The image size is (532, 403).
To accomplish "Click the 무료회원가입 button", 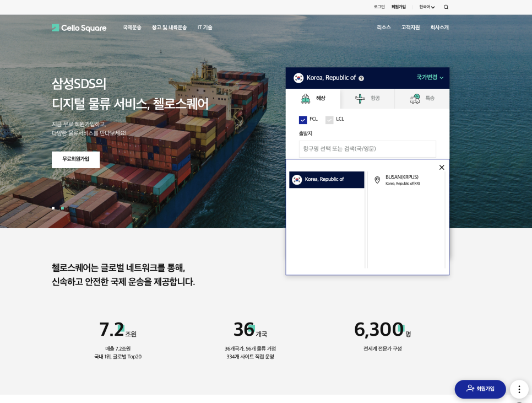I will pyautogui.click(x=75, y=159).
